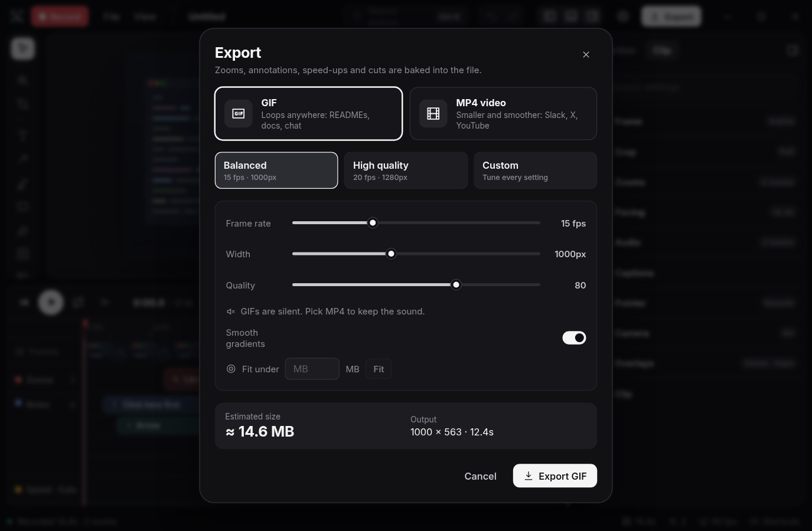This screenshot has width=812, height=531.
Task: Close the Export dialog with the X
Action: coord(586,54)
